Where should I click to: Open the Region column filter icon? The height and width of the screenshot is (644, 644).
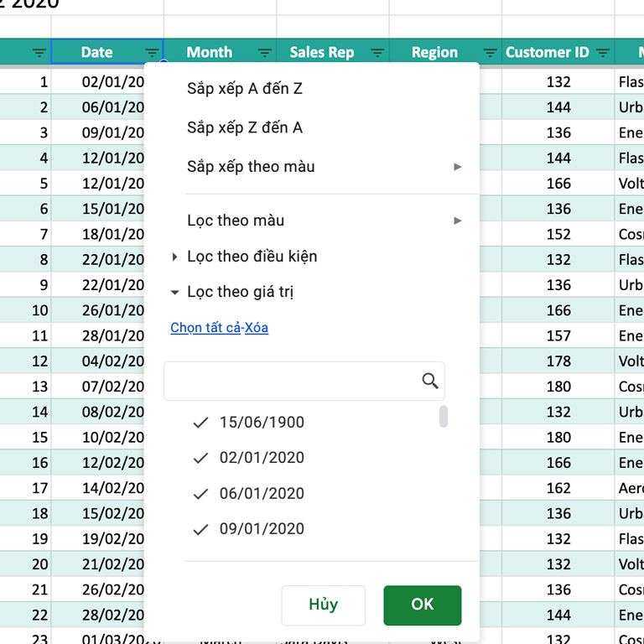pyautogui.click(x=490, y=53)
